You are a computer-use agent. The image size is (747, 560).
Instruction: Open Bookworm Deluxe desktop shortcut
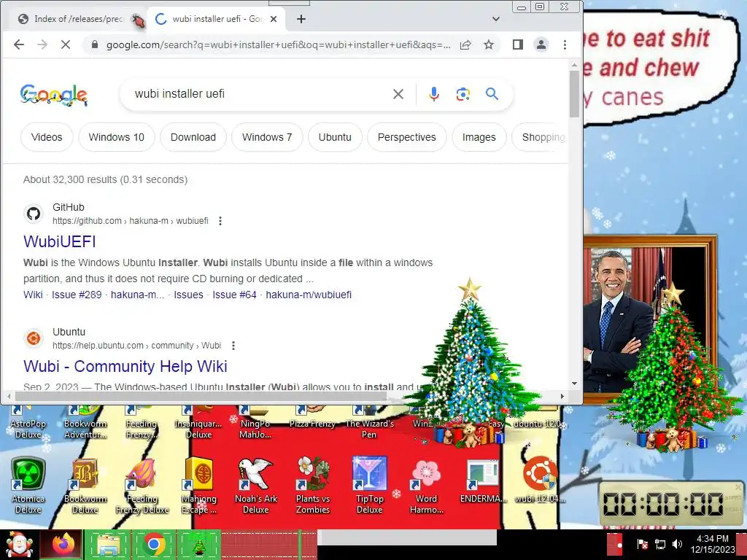85,486
